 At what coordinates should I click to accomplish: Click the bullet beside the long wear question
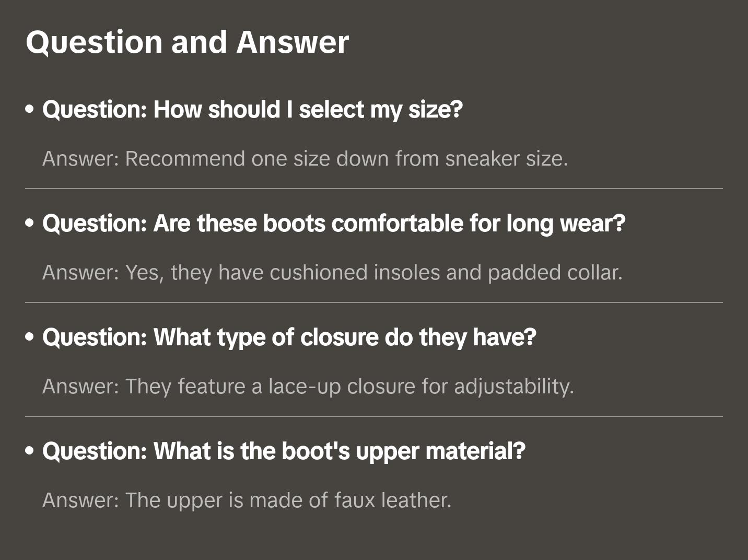tap(30, 223)
